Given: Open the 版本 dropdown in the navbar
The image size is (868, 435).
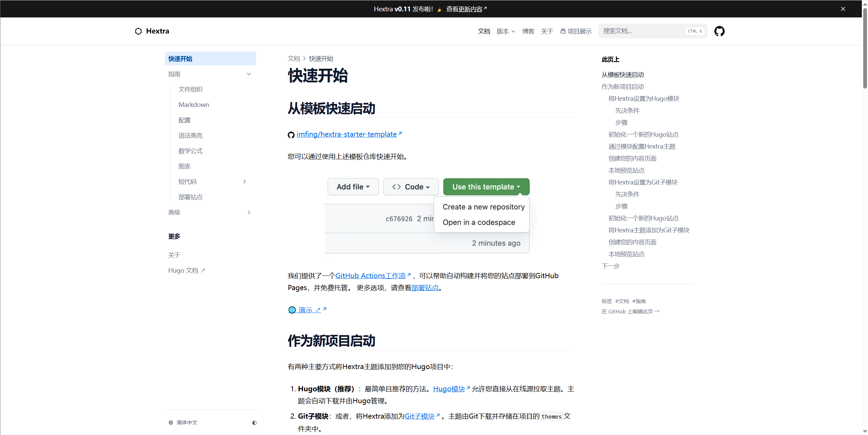Looking at the screenshot, I should [x=506, y=31].
